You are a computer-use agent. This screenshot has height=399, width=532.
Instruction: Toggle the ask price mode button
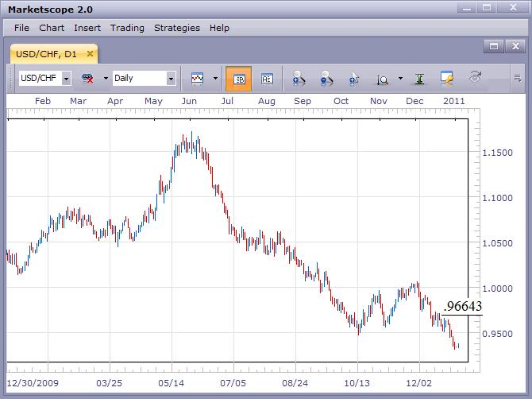tap(267, 79)
